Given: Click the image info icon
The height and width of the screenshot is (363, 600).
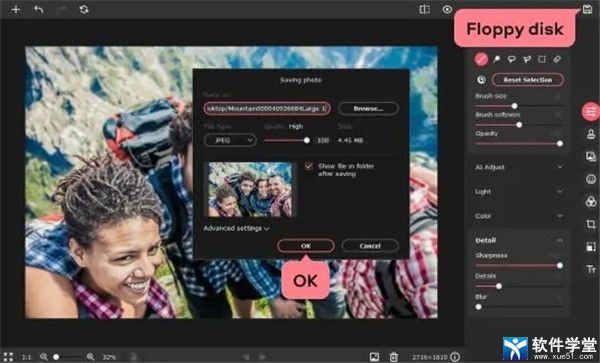Looking at the screenshot, I should 455,357.
